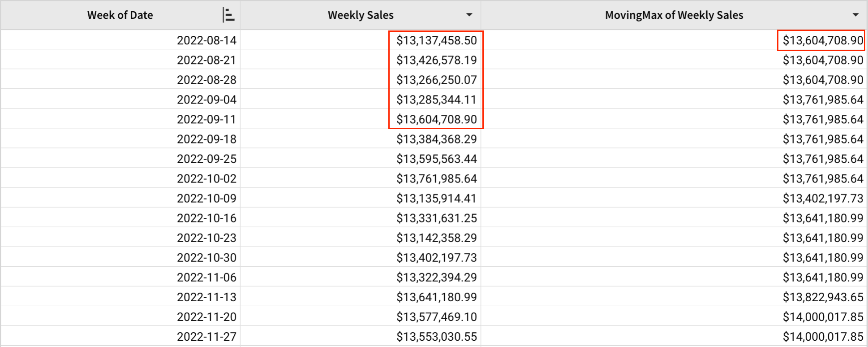Select the 2022-10-30 date cell

pyautogui.click(x=206, y=257)
